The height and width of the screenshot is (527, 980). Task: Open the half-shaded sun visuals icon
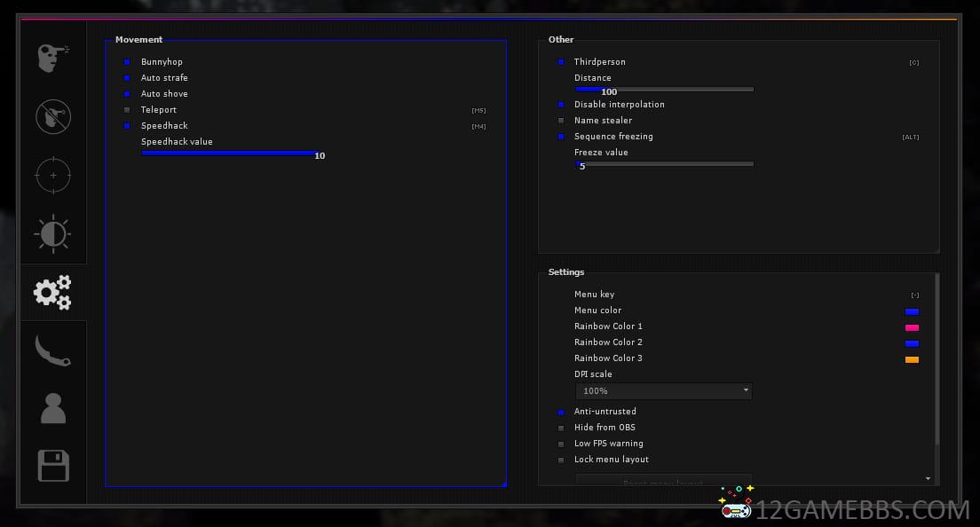click(53, 233)
